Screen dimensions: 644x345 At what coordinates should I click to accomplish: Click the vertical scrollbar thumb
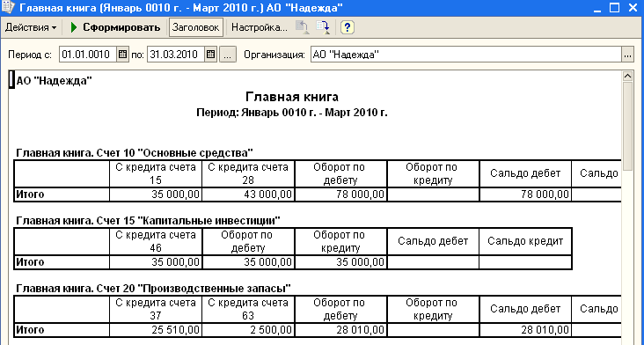(x=627, y=126)
